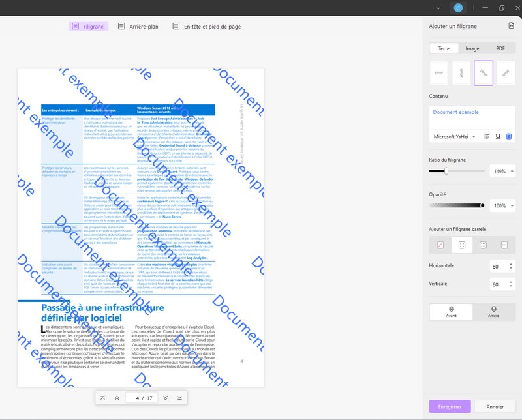Toggle underline for the watermark text
Image resolution: width=522 pixels, height=420 pixels.
click(498, 136)
